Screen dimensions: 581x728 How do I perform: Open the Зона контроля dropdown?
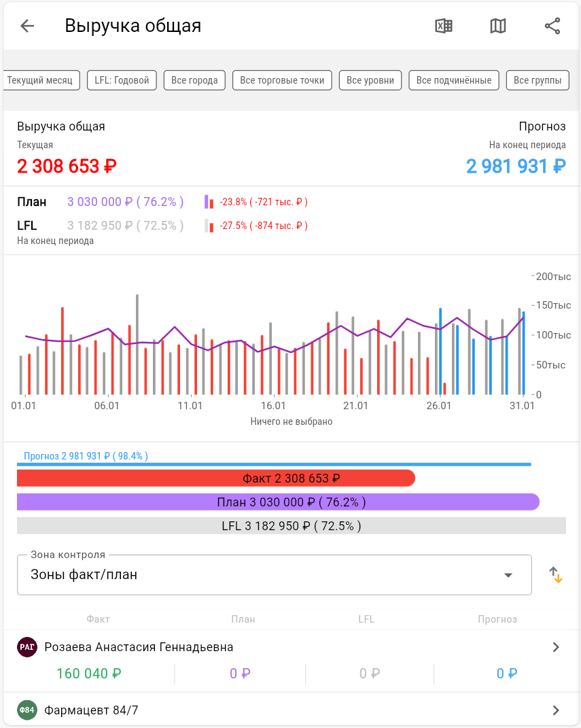[274, 575]
